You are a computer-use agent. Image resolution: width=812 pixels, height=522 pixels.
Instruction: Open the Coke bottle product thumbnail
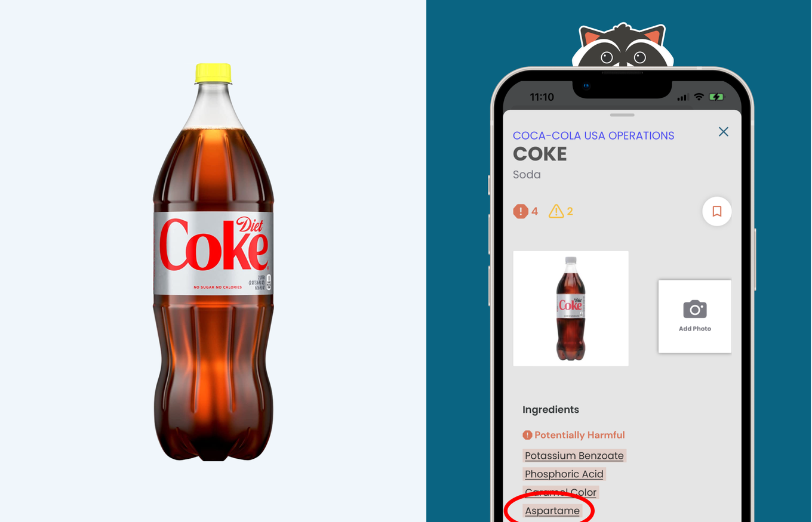pos(571,308)
